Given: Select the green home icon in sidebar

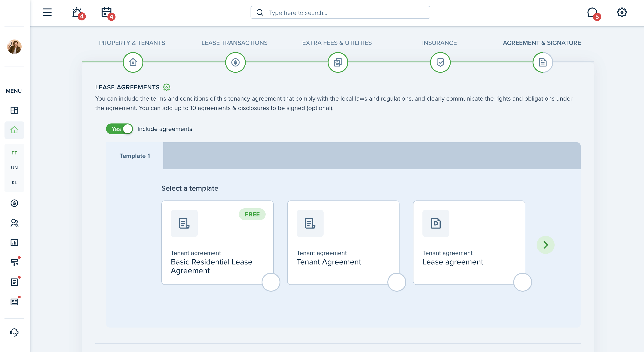Looking at the screenshot, I should pos(14,130).
